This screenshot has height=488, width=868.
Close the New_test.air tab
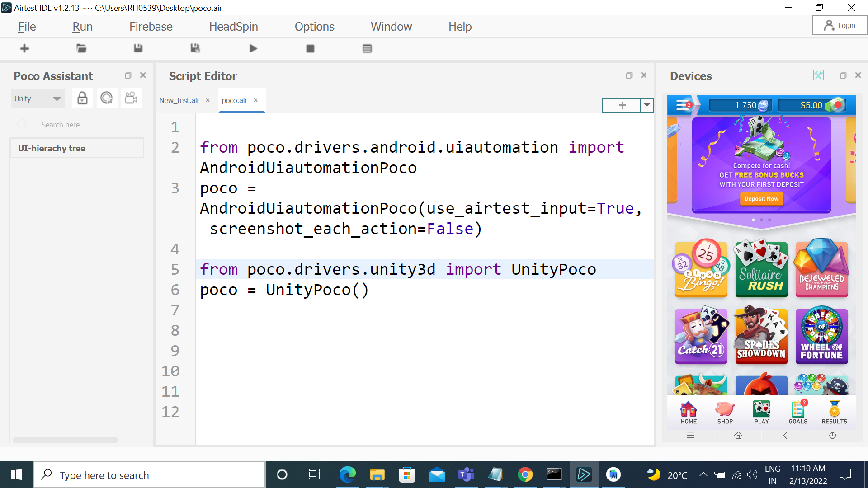(208, 100)
